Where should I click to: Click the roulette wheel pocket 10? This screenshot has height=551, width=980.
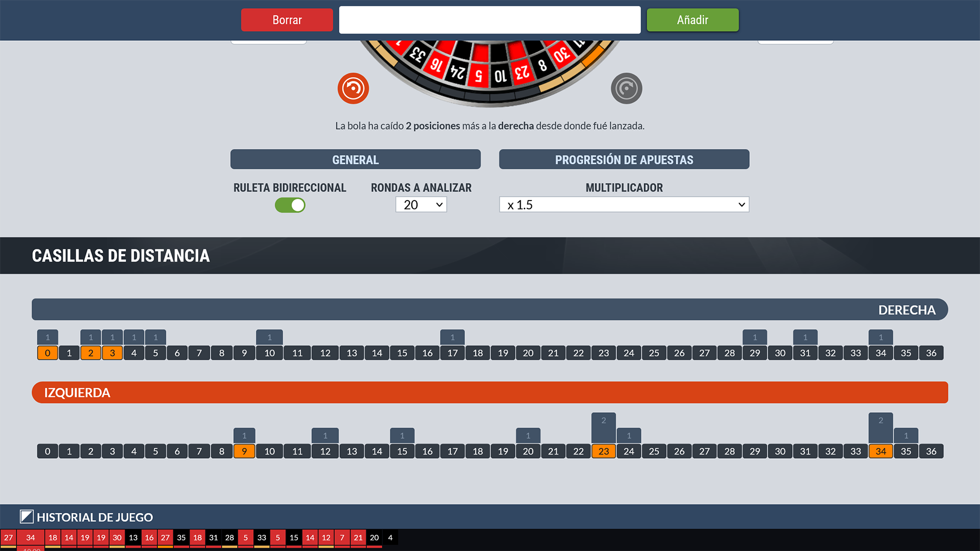click(500, 77)
